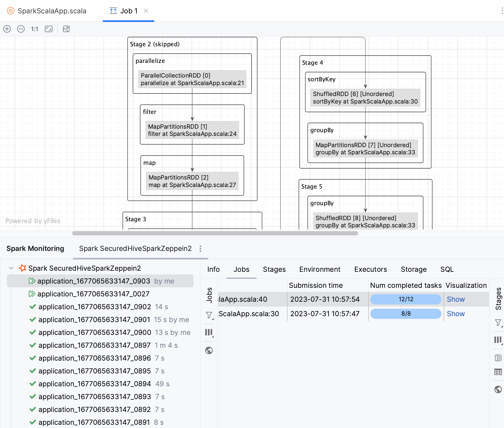This screenshot has width=504, height=428.
Task: Click the fit content icon
Action: tap(49, 29)
